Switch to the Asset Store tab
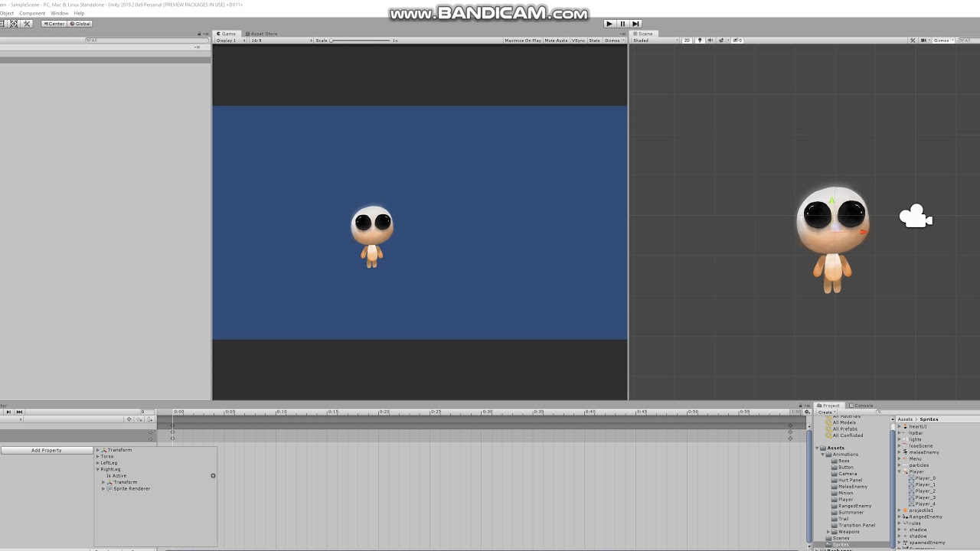This screenshot has width=980, height=551. [262, 34]
